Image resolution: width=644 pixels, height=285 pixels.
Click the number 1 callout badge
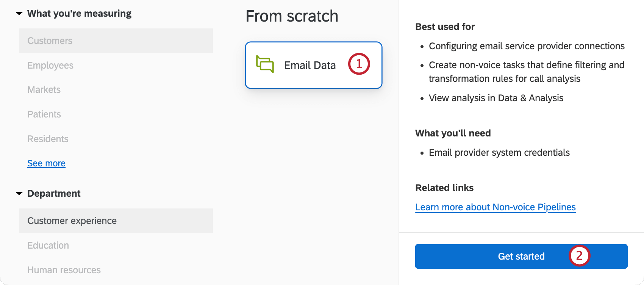pos(359,64)
